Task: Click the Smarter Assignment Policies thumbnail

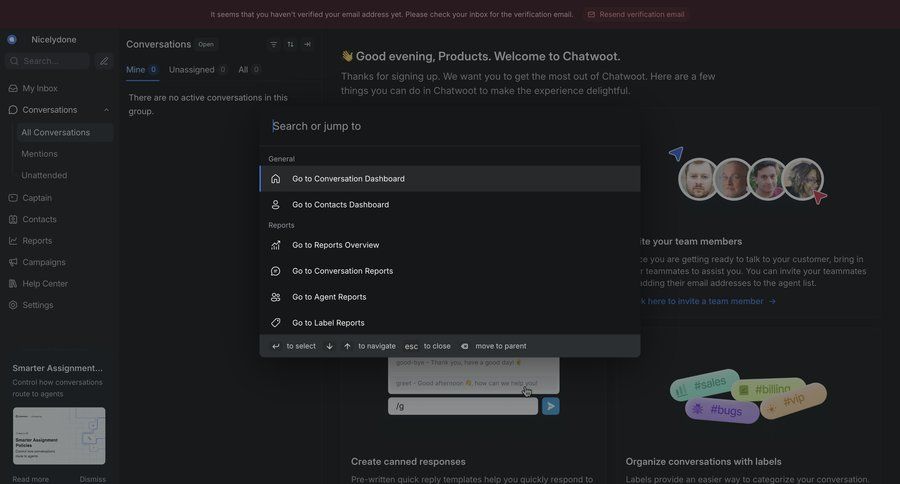Action: pos(59,436)
